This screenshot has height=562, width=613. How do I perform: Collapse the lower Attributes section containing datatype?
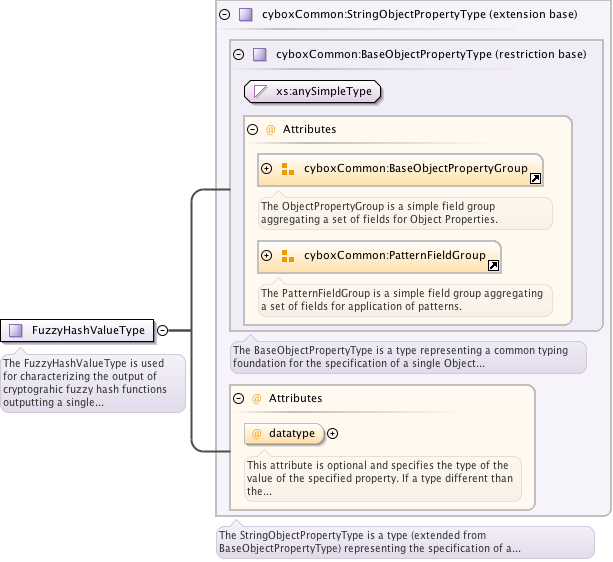pos(238,398)
